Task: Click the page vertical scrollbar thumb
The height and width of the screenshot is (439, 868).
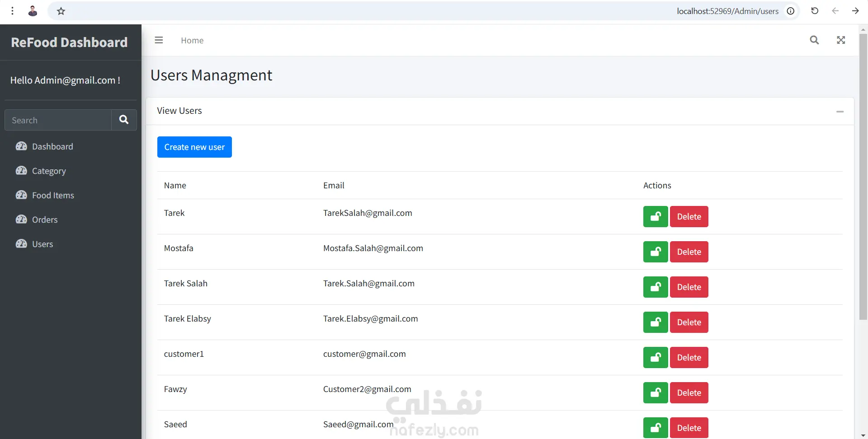Action: (x=863, y=177)
